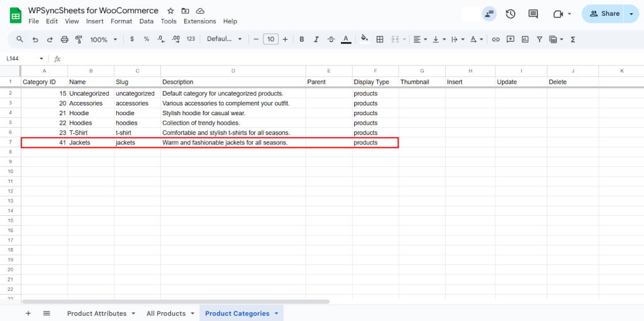Open the zoom 100% dropdown

[x=104, y=40]
